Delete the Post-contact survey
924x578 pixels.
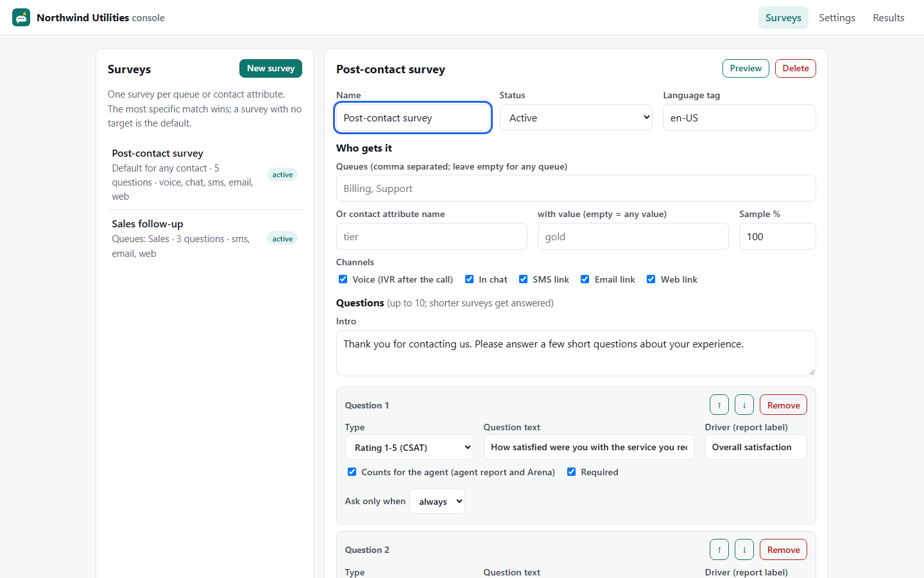pyautogui.click(x=796, y=69)
